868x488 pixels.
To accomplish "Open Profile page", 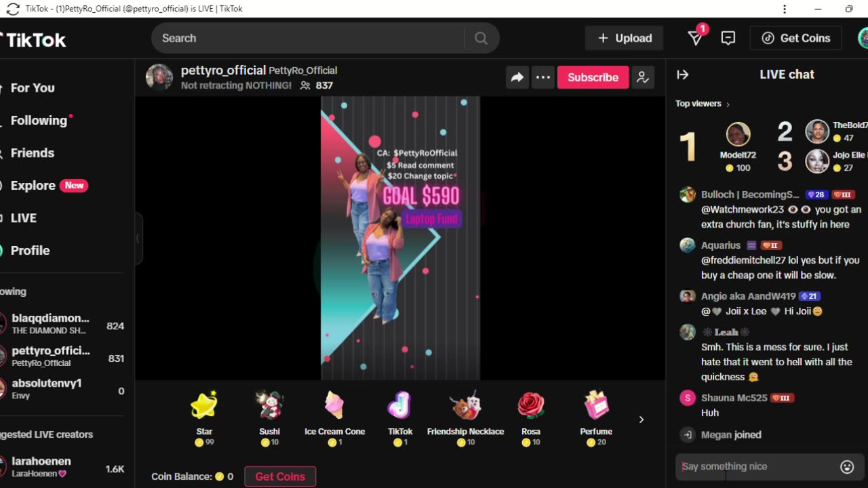I will tap(30, 251).
